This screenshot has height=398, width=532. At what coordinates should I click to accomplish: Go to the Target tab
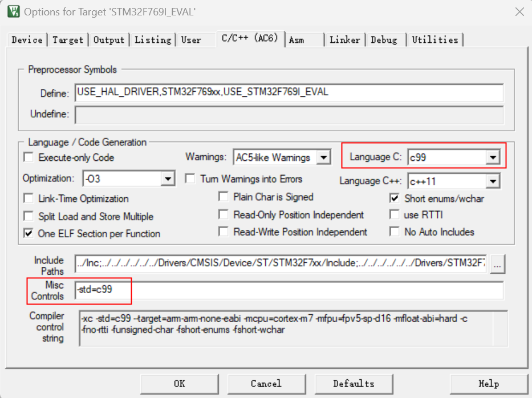(68, 40)
